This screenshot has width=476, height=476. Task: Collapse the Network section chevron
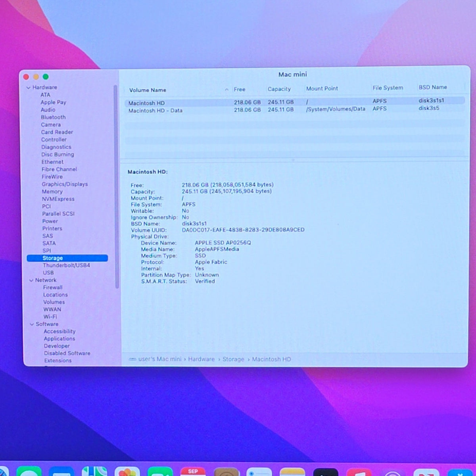pos(31,280)
